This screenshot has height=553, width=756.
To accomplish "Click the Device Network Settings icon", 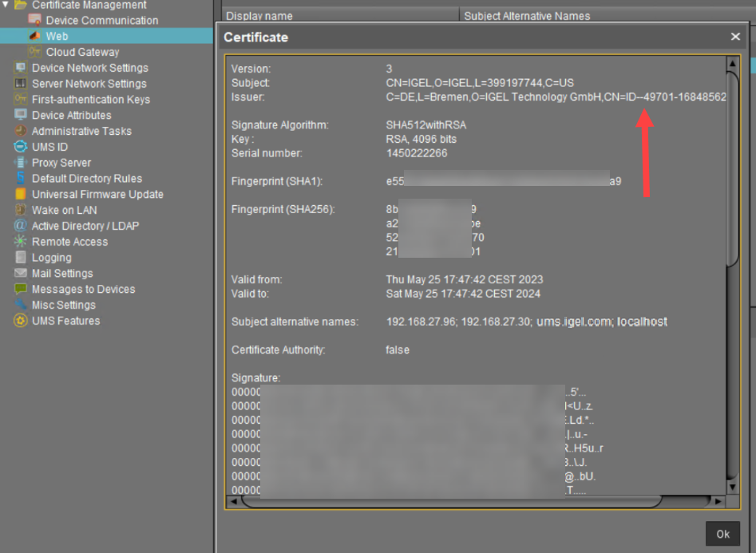I will (20, 68).
